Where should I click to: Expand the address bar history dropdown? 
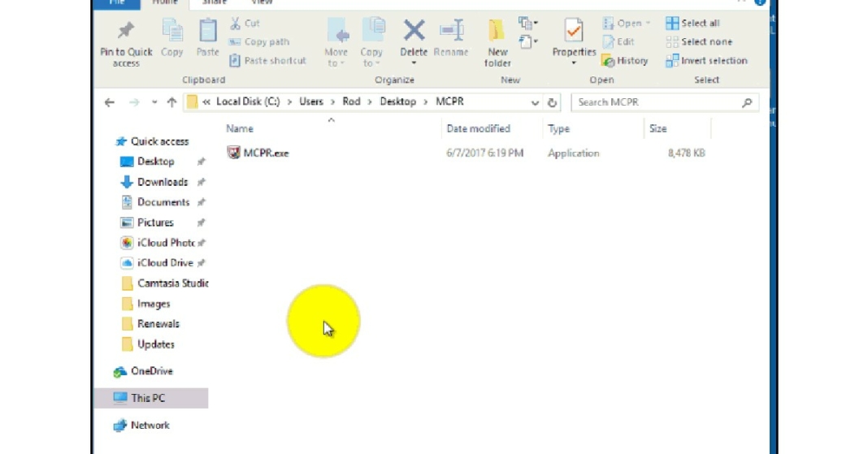pos(535,103)
